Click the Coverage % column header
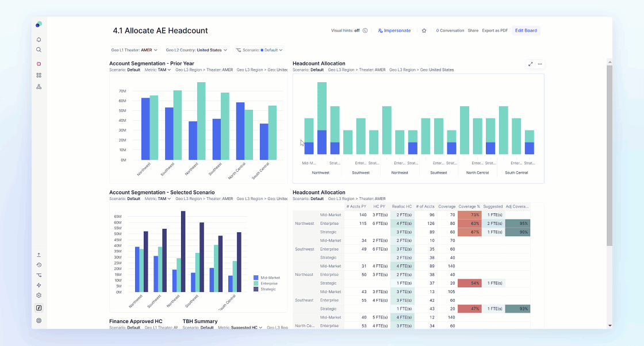 tap(469, 206)
